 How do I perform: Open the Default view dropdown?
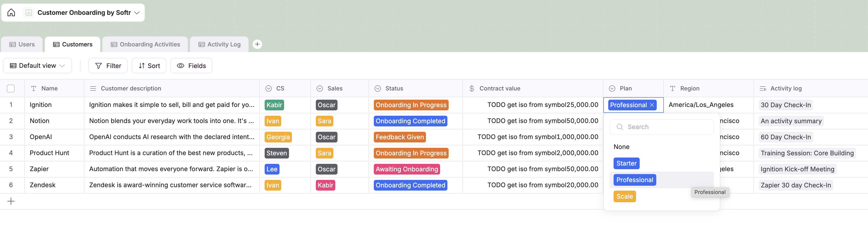click(x=37, y=66)
